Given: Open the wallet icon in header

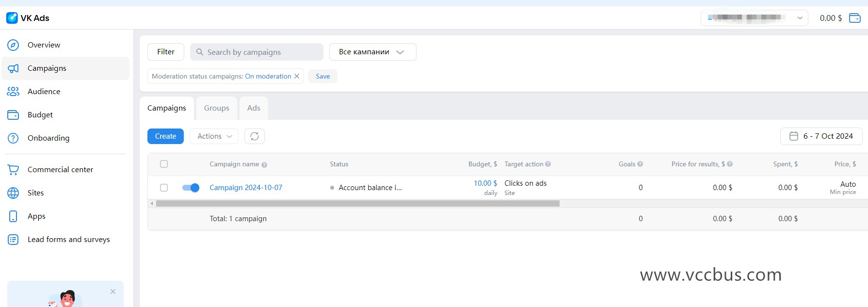Looking at the screenshot, I should pyautogui.click(x=854, y=18).
